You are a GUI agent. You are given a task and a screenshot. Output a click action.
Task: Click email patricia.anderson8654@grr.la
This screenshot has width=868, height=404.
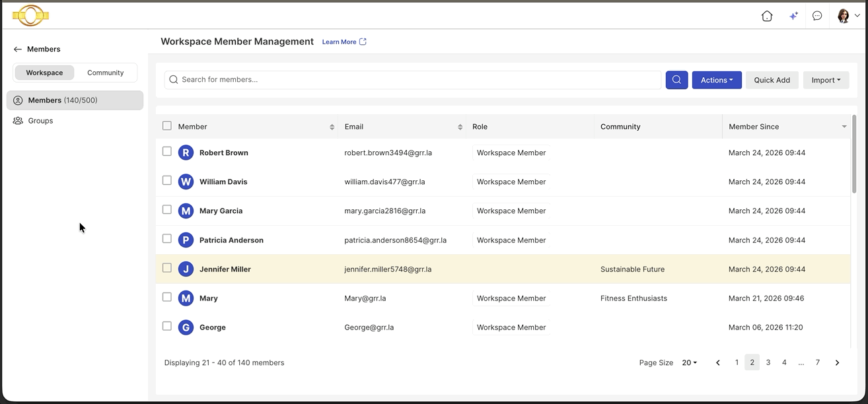coord(395,240)
